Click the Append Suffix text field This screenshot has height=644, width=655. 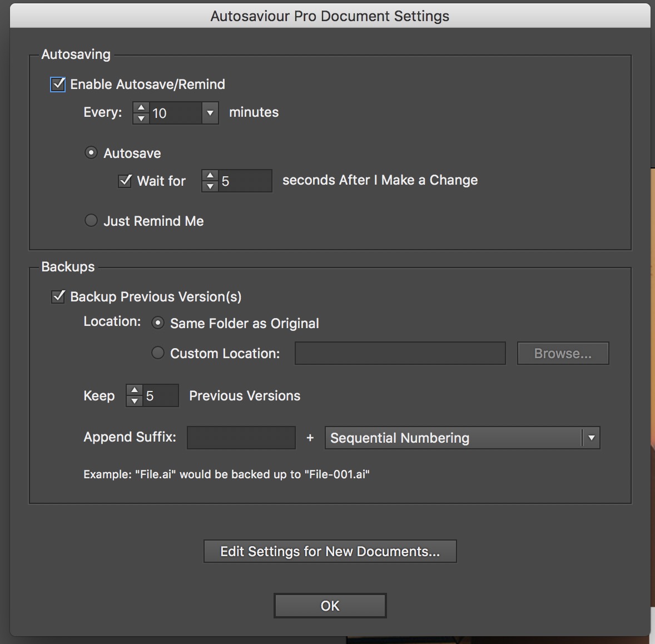tap(241, 438)
